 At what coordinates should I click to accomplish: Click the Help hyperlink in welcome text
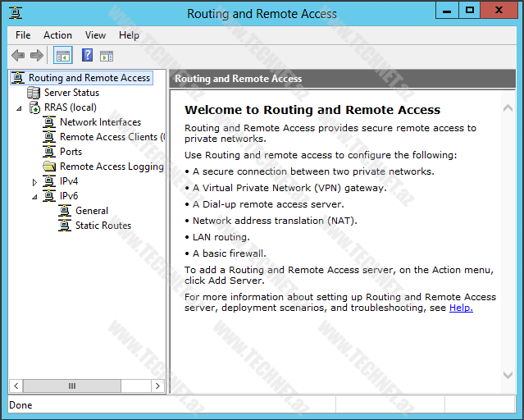coord(461,308)
